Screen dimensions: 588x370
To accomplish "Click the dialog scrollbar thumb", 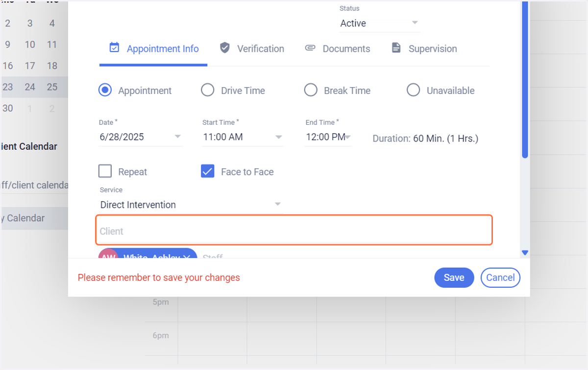I will tap(525, 80).
